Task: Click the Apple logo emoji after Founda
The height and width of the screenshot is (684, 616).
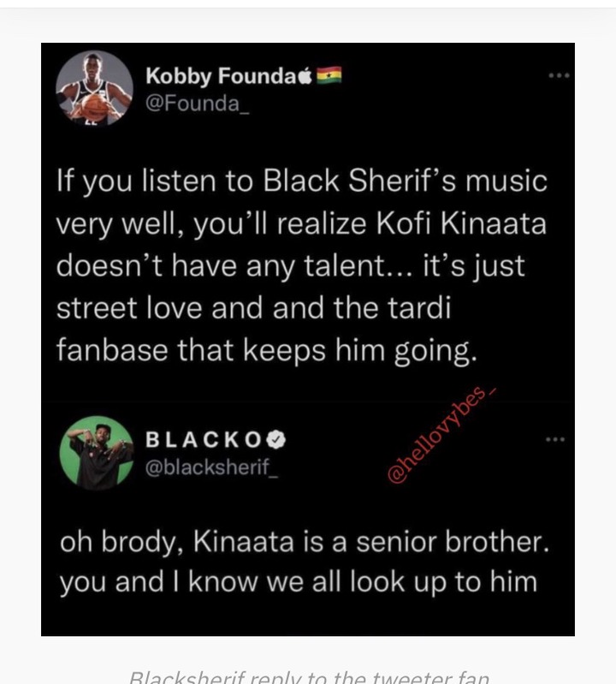Action: [305, 76]
